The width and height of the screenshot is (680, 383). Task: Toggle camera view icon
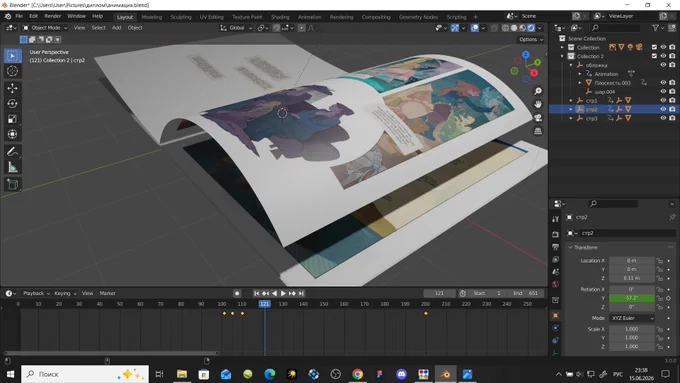coord(538,118)
